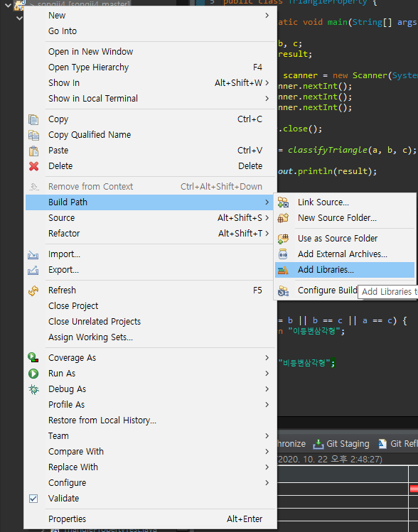The height and width of the screenshot is (532, 418).
Task: Choose Open in New Window
Action: [151, 52]
